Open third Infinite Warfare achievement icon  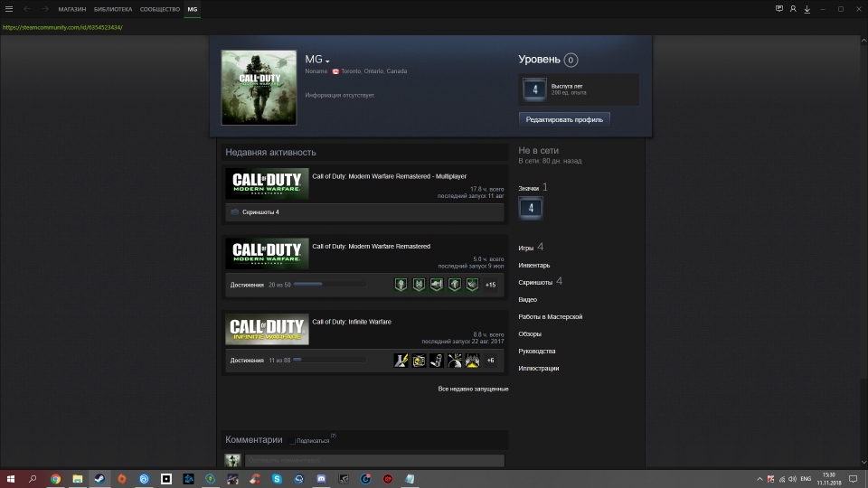tap(437, 361)
